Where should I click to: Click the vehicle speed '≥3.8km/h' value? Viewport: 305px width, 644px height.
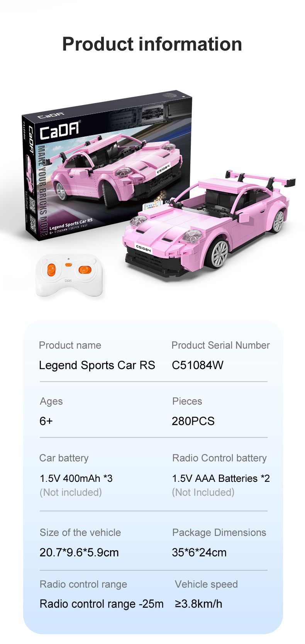(x=198, y=604)
